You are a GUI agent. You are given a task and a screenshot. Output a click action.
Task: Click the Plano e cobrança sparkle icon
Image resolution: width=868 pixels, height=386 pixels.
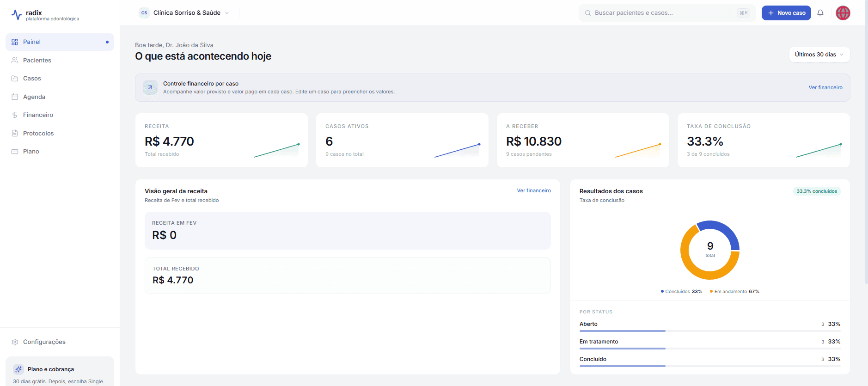18,369
